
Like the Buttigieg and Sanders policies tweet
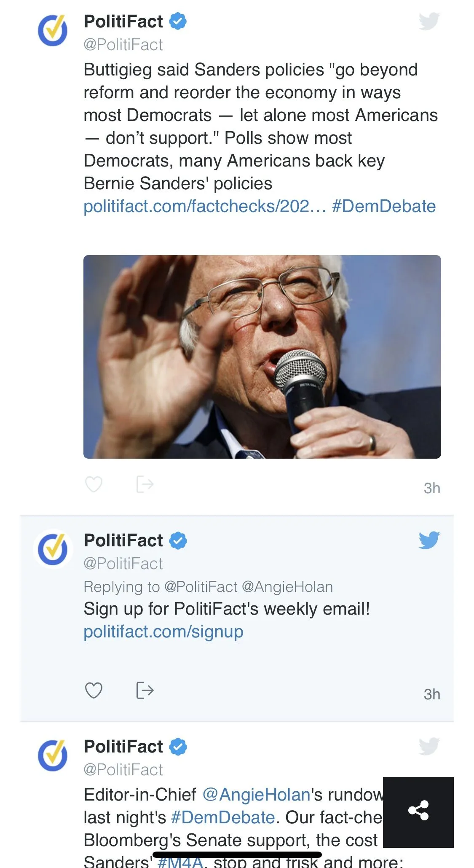(94, 484)
